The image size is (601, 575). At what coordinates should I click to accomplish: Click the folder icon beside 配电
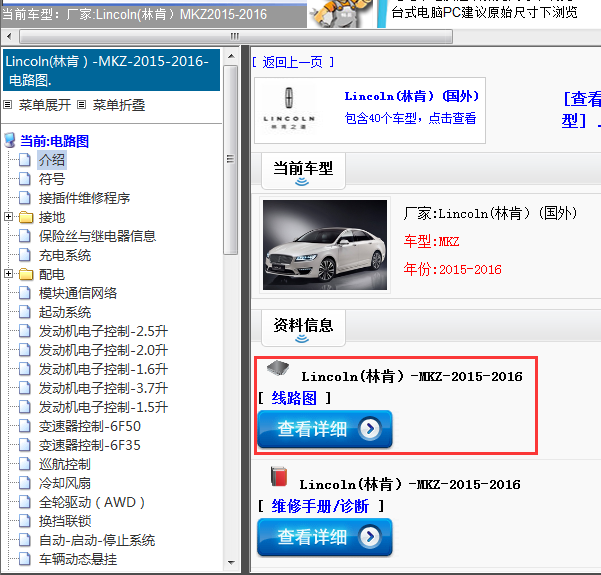pyautogui.click(x=26, y=274)
